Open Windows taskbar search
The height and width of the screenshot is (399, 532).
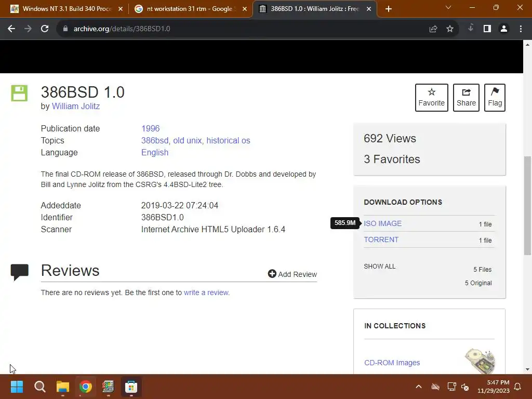(x=39, y=387)
